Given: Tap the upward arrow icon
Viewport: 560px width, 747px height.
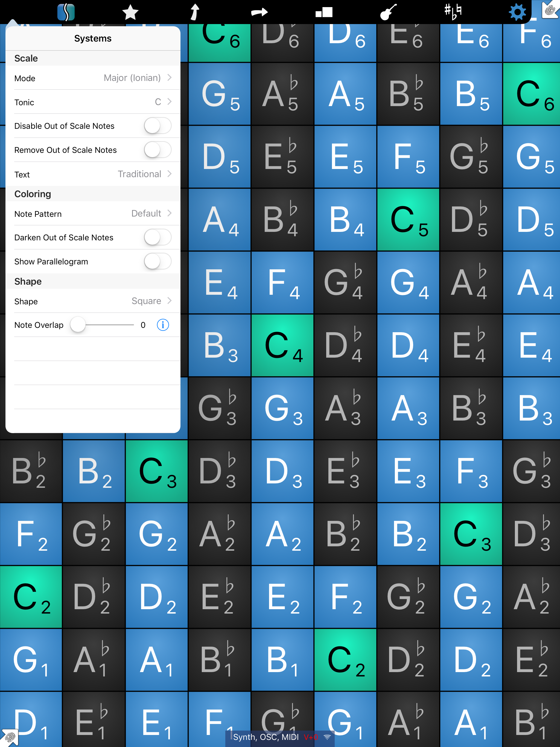Looking at the screenshot, I should point(194,12).
